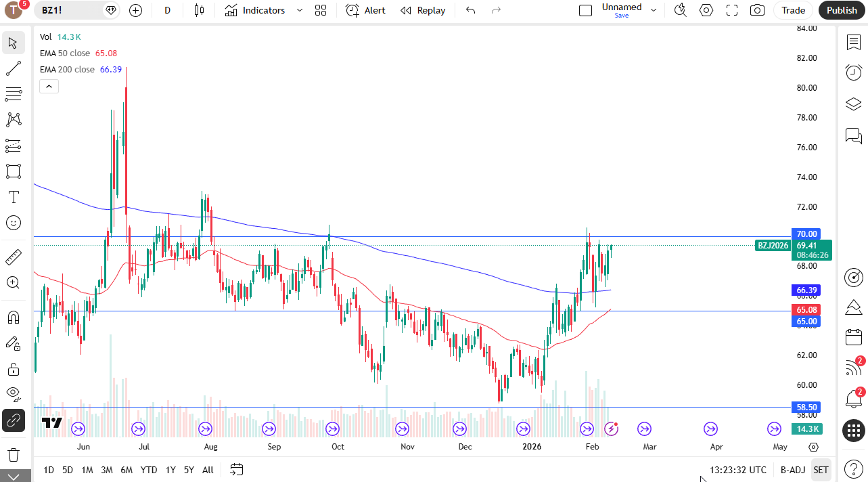Select the 5Y date range

click(x=189, y=470)
